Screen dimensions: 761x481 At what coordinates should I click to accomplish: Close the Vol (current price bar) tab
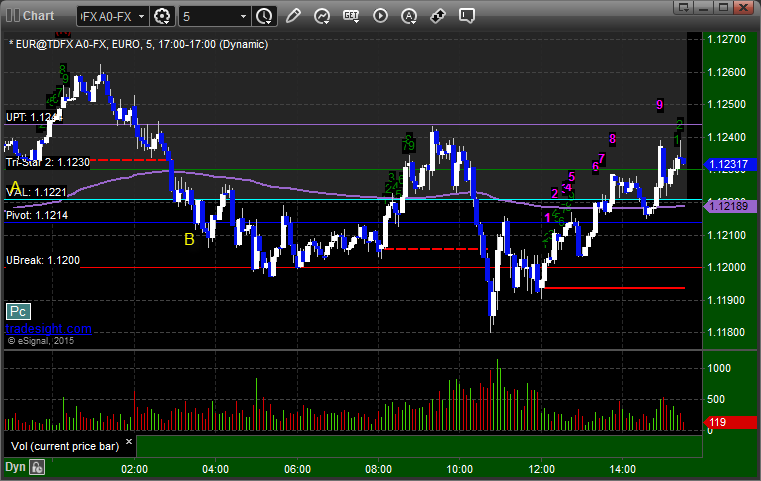129,442
